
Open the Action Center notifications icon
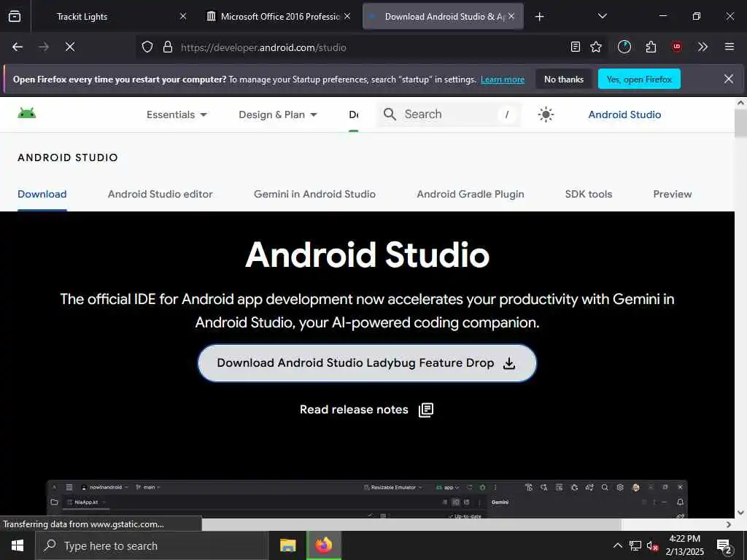[724, 546]
